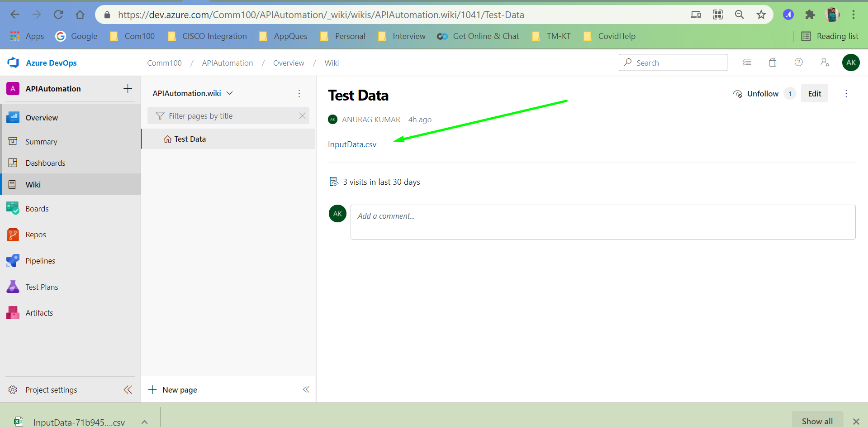Click the Edit button for Test Data
This screenshot has height=427, width=868.
(814, 93)
